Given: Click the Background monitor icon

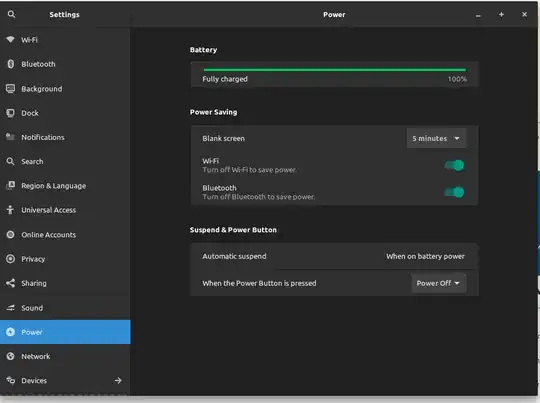Looking at the screenshot, I should pyautogui.click(x=10, y=89).
